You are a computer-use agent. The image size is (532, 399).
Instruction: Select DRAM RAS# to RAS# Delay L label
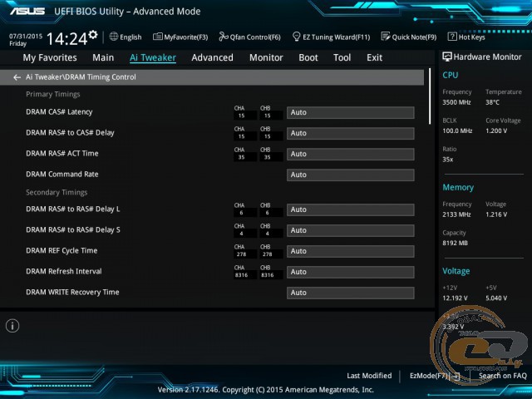click(x=73, y=209)
